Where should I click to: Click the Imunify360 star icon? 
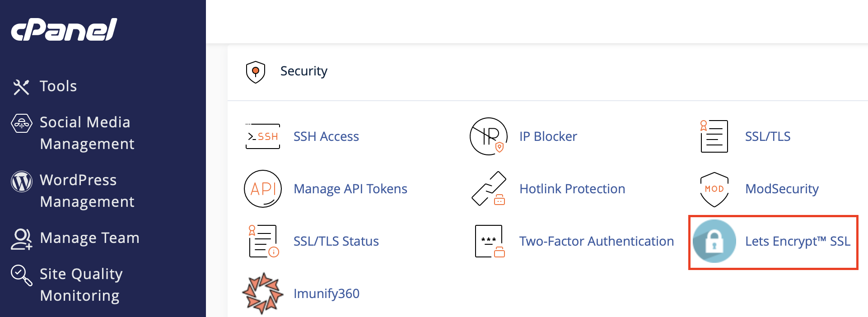(x=263, y=294)
